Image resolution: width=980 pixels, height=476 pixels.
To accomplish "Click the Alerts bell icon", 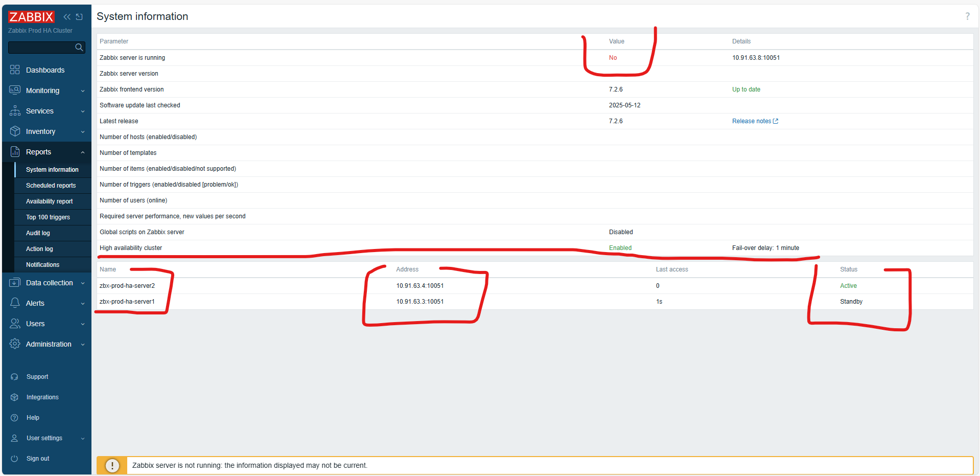I will [15, 303].
